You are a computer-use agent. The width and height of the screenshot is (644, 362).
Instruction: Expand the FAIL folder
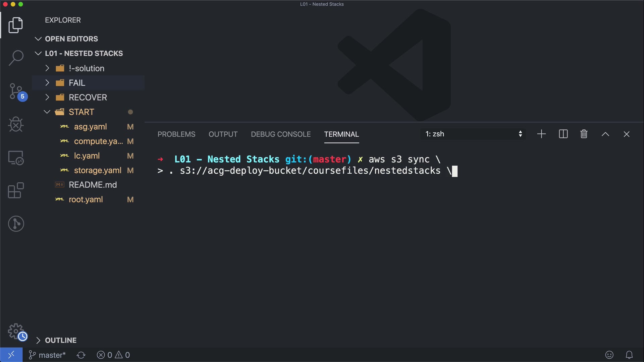tap(77, 83)
